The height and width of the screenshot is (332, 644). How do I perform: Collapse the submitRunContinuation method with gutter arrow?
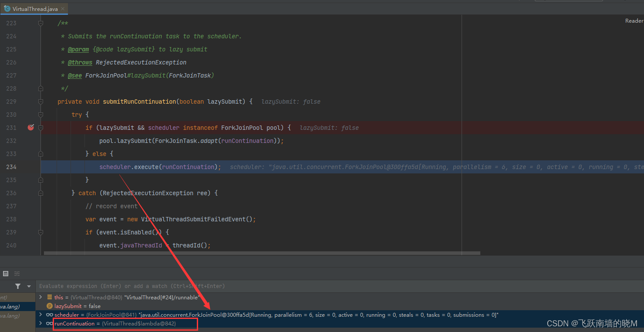[x=40, y=102]
